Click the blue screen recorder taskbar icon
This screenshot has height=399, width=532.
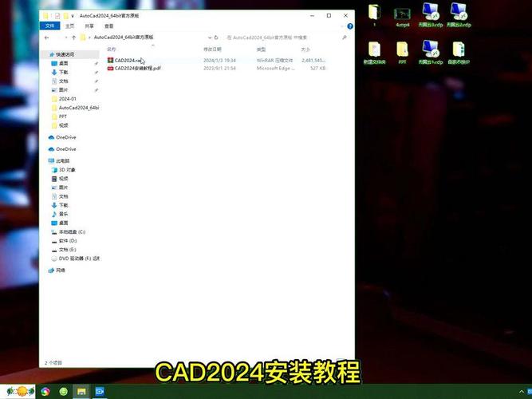pos(100,392)
